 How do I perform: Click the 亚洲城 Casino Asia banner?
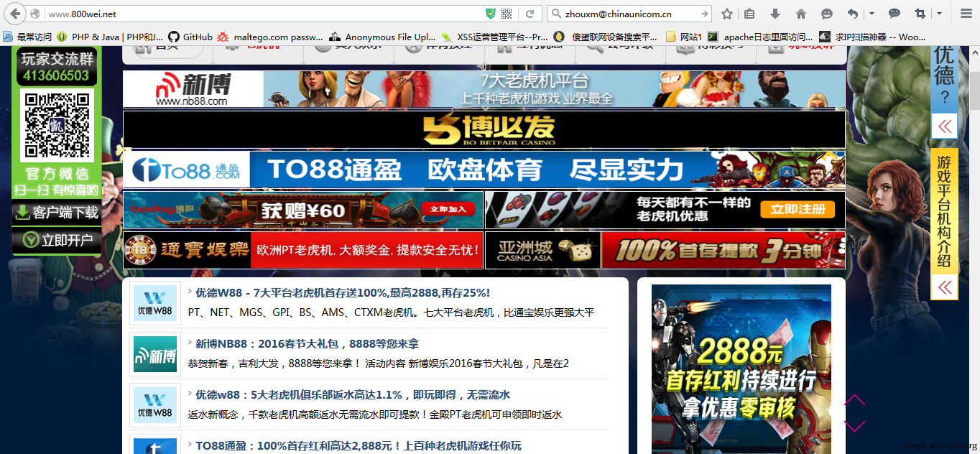coord(665,250)
